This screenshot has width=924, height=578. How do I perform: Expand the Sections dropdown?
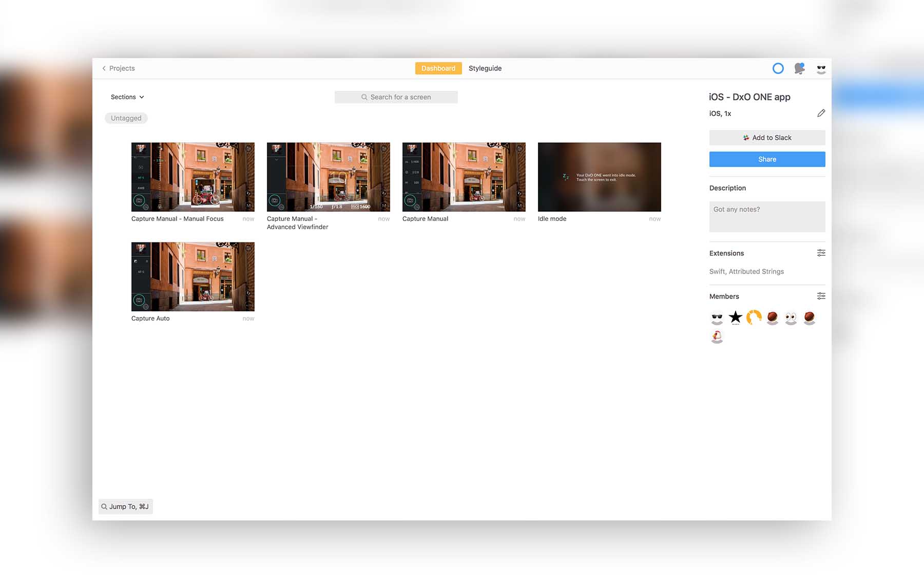pos(127,97)
